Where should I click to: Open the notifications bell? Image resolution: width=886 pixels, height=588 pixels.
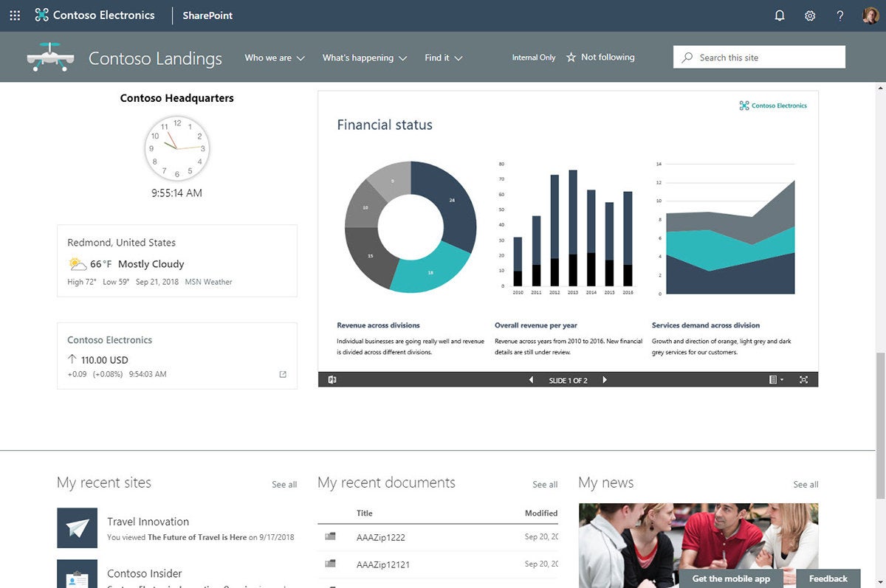[780, 15]
